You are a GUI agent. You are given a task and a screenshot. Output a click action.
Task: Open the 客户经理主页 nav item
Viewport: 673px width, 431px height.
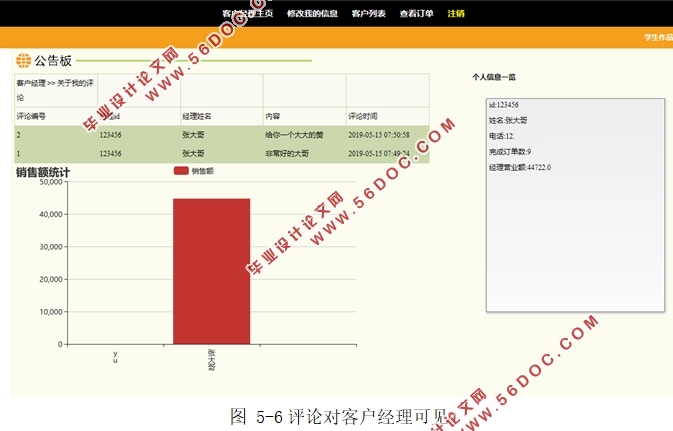[248, 13]
